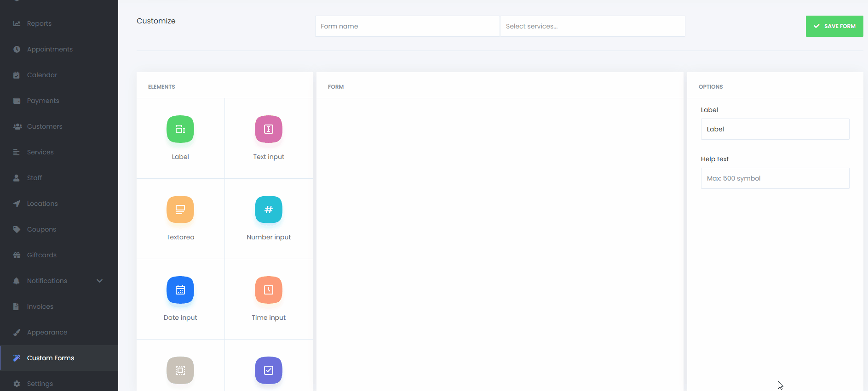This screenshot has width=868, height=391.
Task: Click the Date input caption
Action: point(180,317)
